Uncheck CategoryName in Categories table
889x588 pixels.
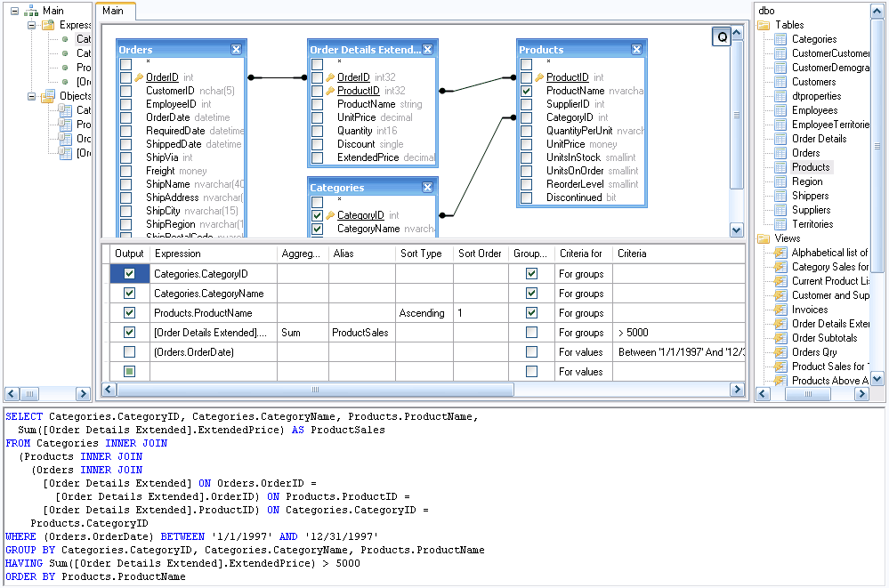pos(318,230)
